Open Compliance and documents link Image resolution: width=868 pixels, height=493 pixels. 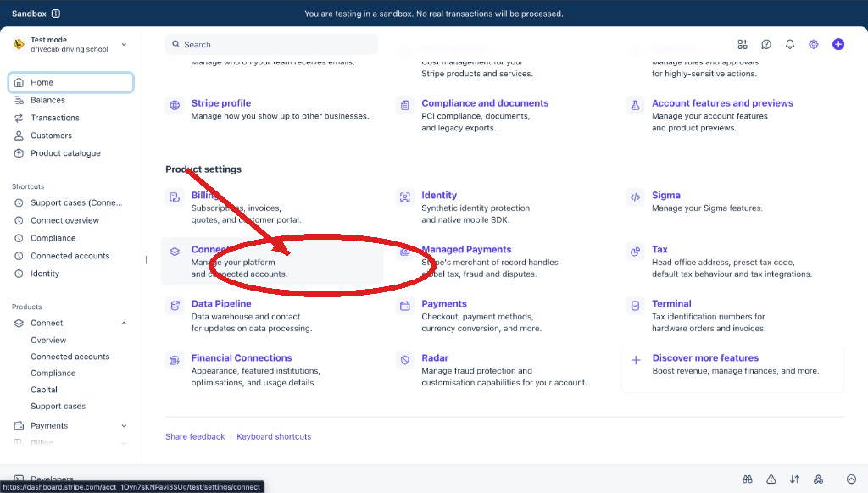(485, 102)
